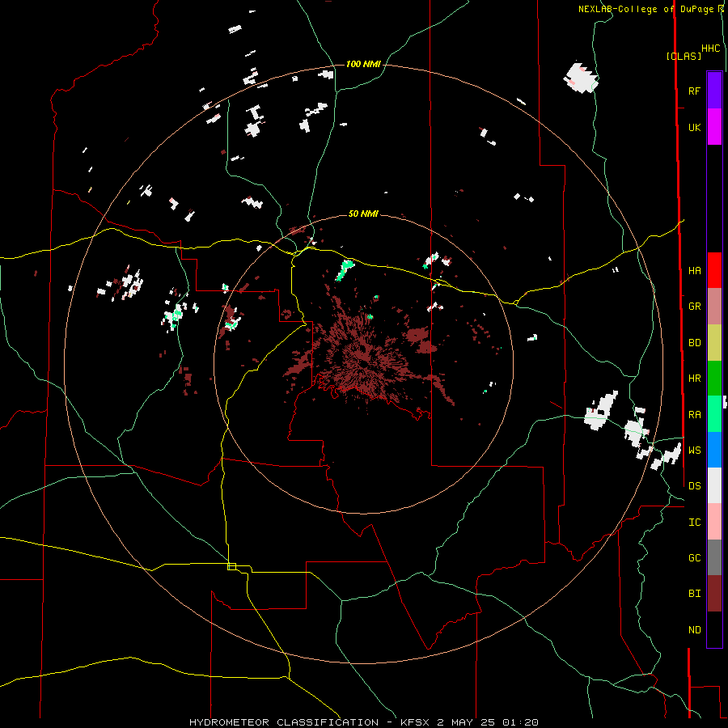Click the 50 NMI range ring label

pos(363,214)
